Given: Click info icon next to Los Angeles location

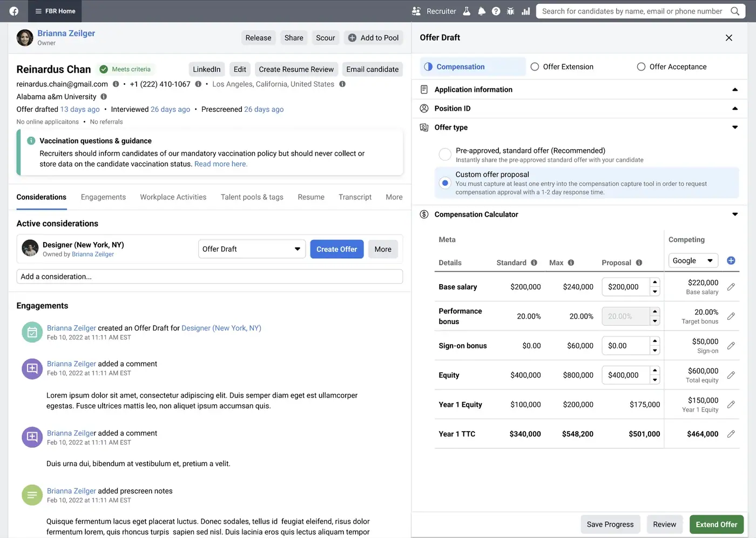Looking at the screenshot, I should coord(342,84).
